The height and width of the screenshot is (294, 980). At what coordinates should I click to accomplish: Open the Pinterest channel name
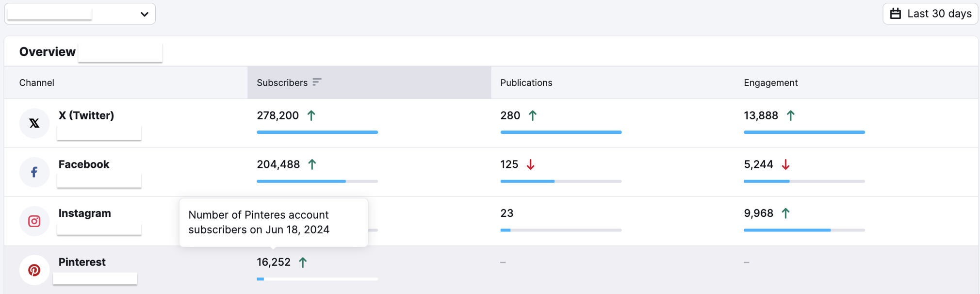pyautogui.click(x=82, y=262)
